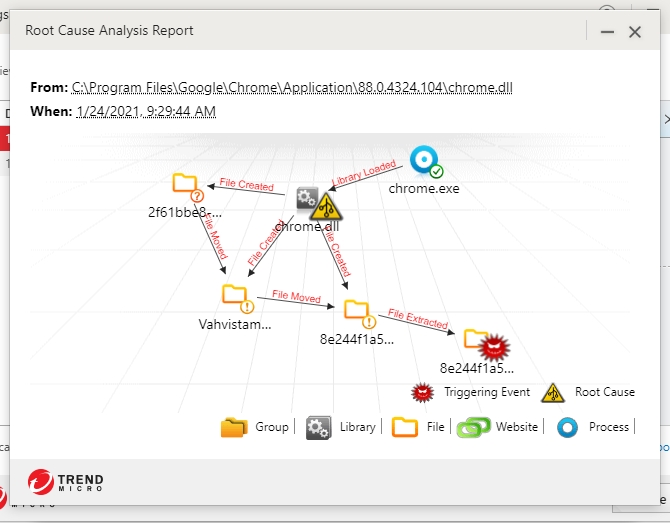This screenshot has height=523, width=670.
Task: Click the Library legend gear icon
Action: [318, 427]
